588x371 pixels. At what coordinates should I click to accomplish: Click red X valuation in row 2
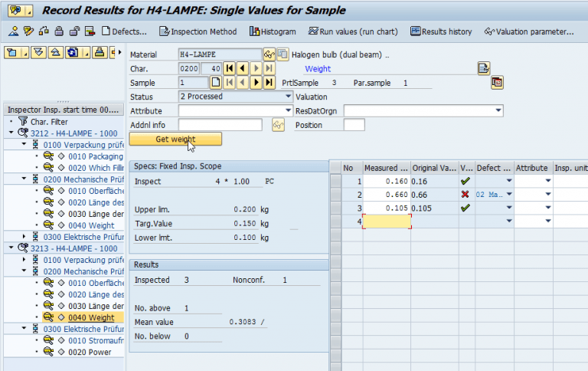[465, 195]
